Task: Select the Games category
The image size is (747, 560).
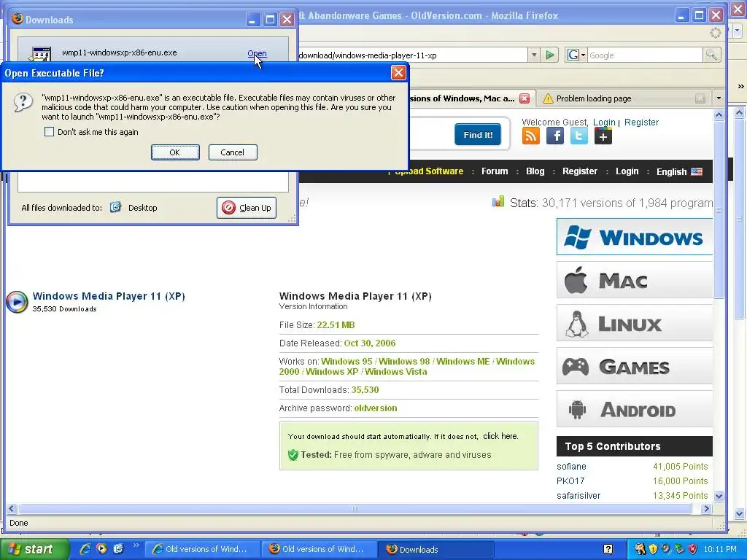Action: pyautogui.click(x=635, y=366)
